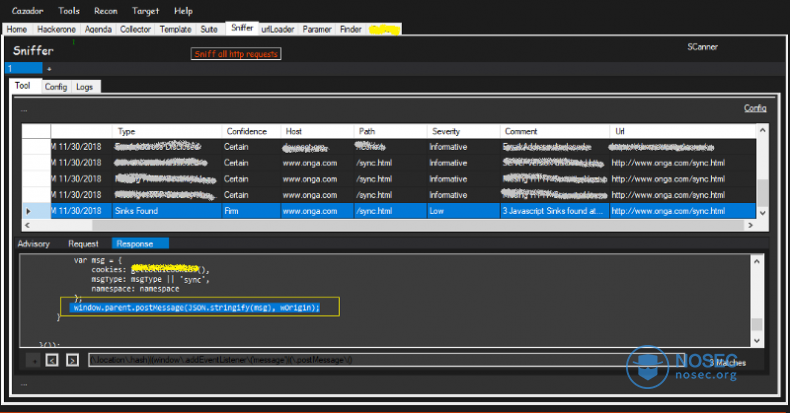Screen dimensions: 790x413
Task: Sort by the Comment column header
Action: tap(554, 131)
